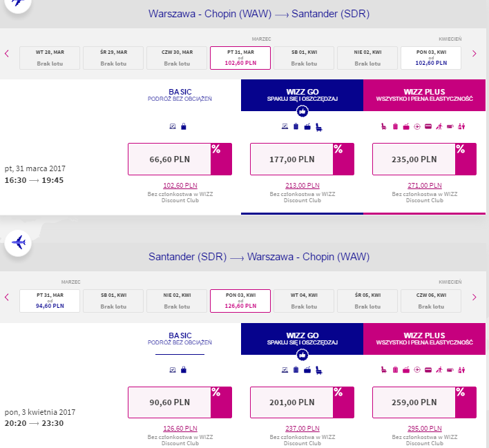Click the flight time 20:20 → 23:30
Screen dimensions: 489x448
click(34, 423)
